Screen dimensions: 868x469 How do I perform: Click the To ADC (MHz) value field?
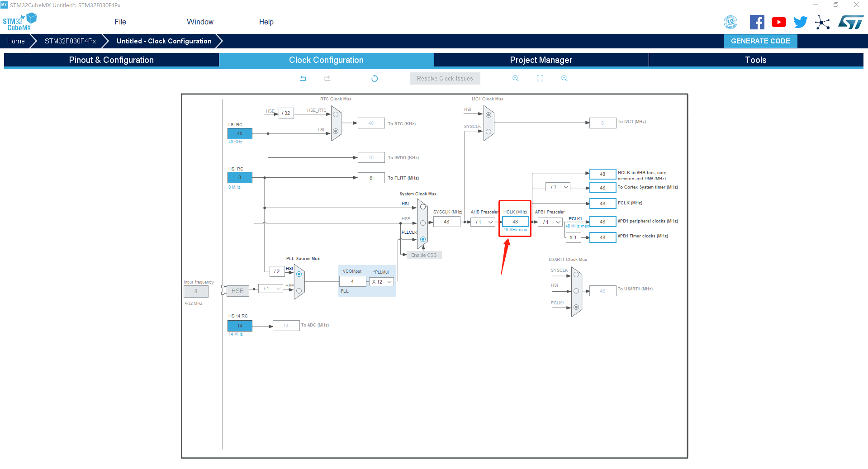point(286,326)
